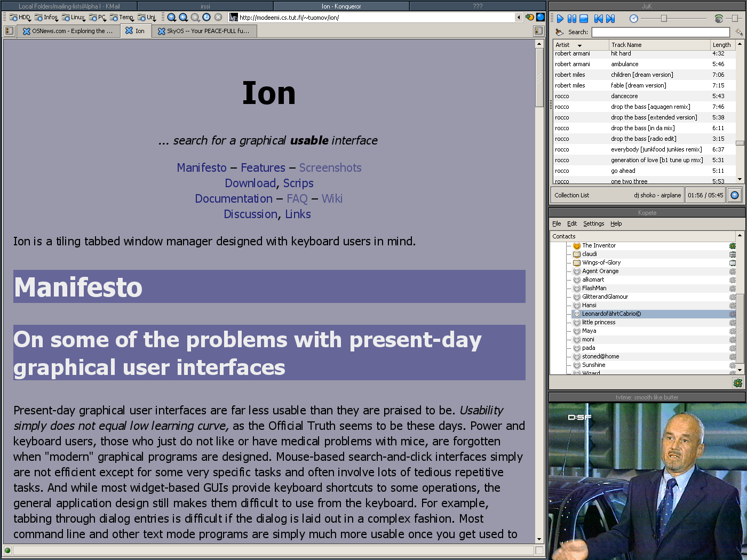Click the new-tab icon left of the tab bar
This screenshot has width=747, height=560.
9,31
